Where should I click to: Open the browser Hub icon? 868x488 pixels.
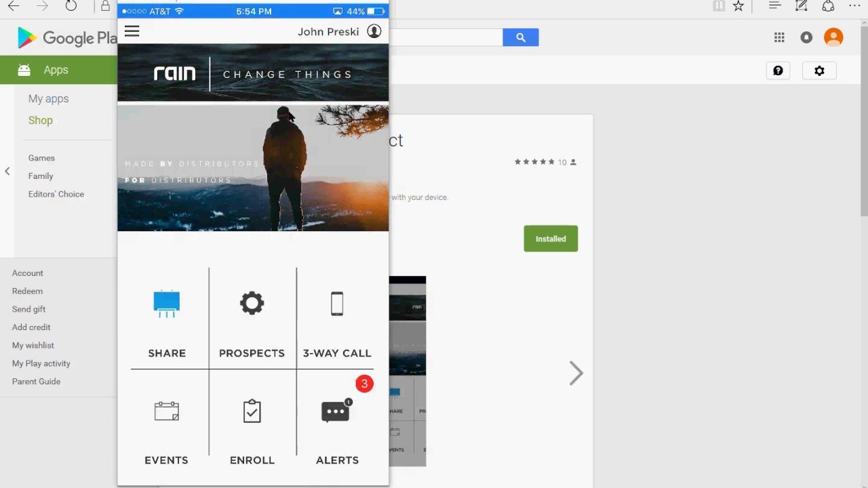(x=775, y=6)
